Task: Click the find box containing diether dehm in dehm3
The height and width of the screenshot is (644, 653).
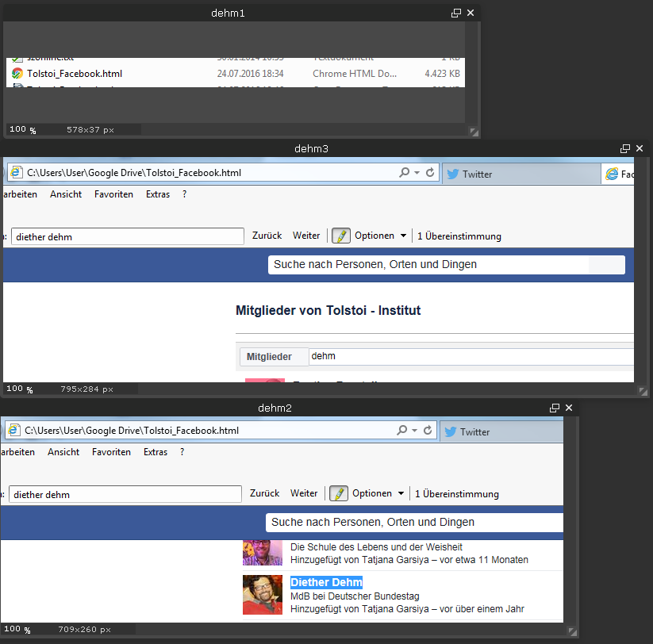Action: pos(128,236)
